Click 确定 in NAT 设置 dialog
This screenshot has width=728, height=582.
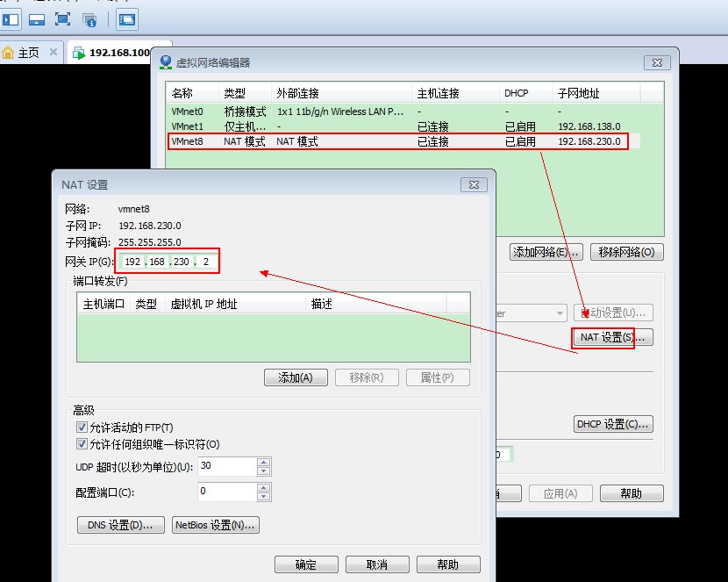[306, 564]
